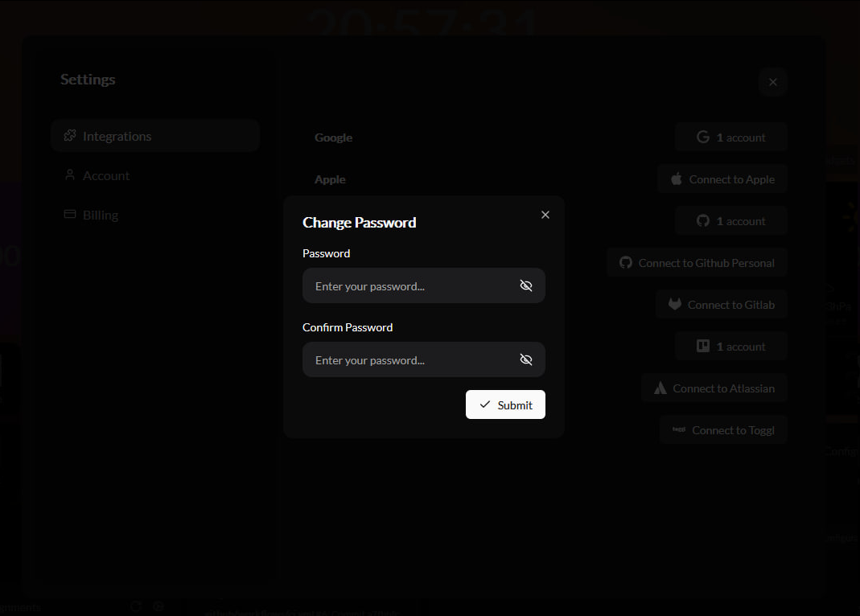Toggle visibility of Confirm Password field
Screen dimensions: 860x616
(x=526, y=359)
